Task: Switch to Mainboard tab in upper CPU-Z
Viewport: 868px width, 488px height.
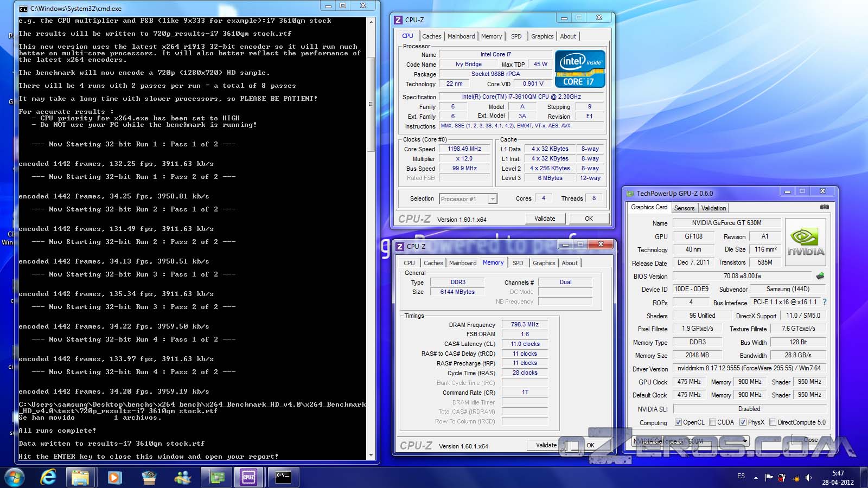Action: (461, 36)
